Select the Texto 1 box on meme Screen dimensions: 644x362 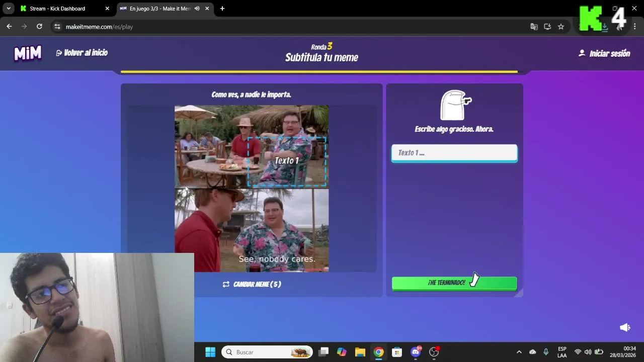pos(287,161)
